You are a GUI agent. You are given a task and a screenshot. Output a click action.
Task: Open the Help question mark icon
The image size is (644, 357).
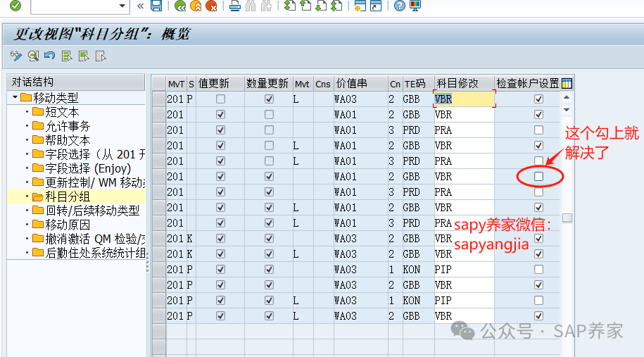point(399,6)
